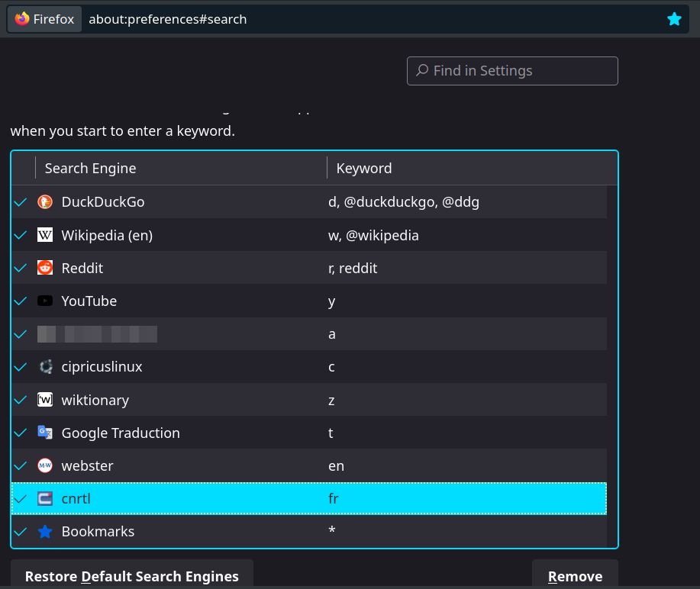Screen dimensions: 700x589
Task: Toggle the webster engine checkmark
Action: pos(21,466)
